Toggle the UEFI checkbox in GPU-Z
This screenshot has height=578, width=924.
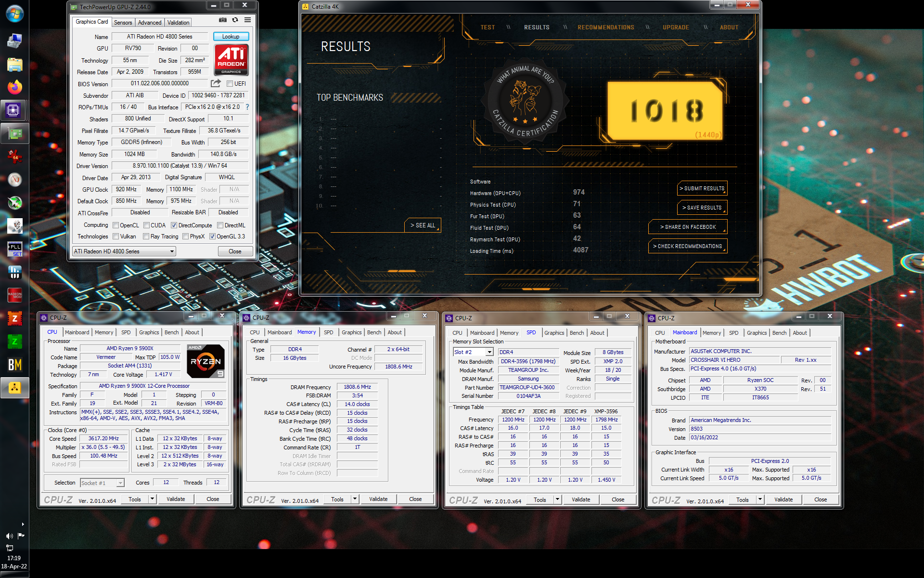(x=230, y=84)
